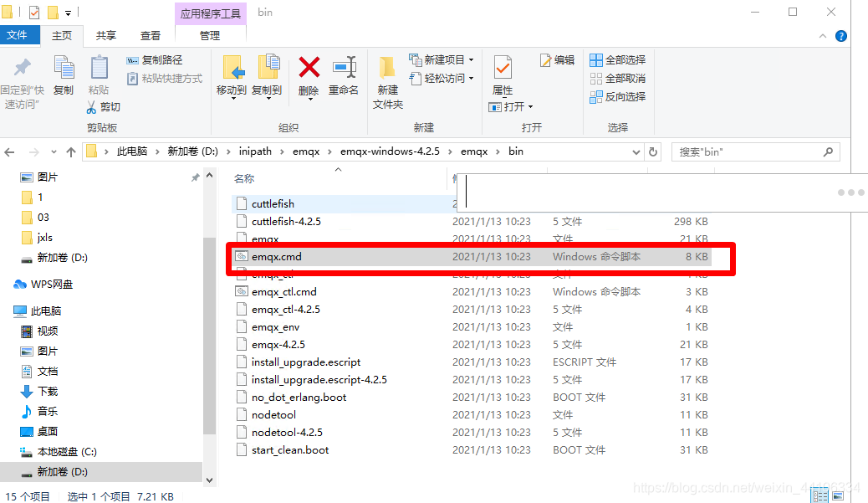Open 下载 (Downloads) in the navigation pane
Viewport: 868px width, 503px height.
click(x=38, y=391)
